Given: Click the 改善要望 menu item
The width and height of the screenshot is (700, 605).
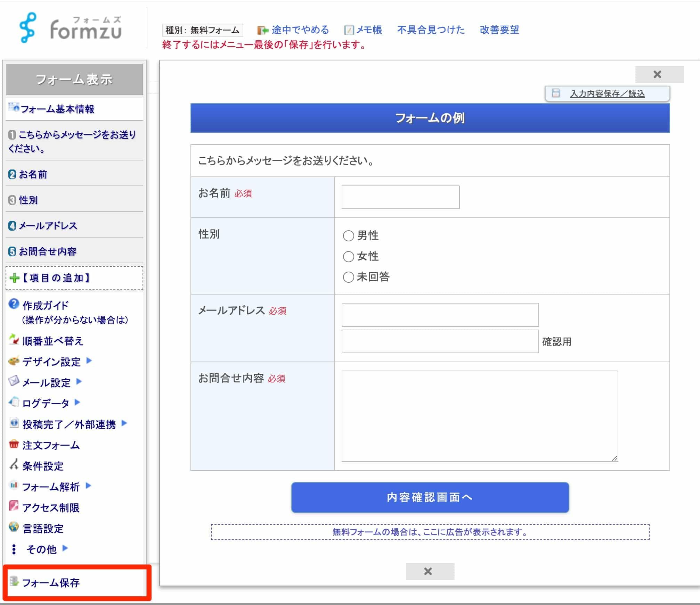Looking at the screenshot, I should 499,30.
